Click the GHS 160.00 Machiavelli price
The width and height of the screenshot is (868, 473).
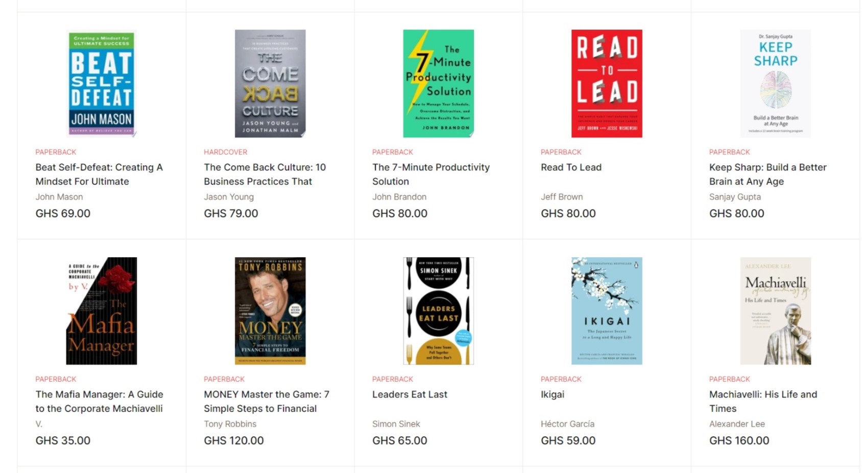point(739,440)
